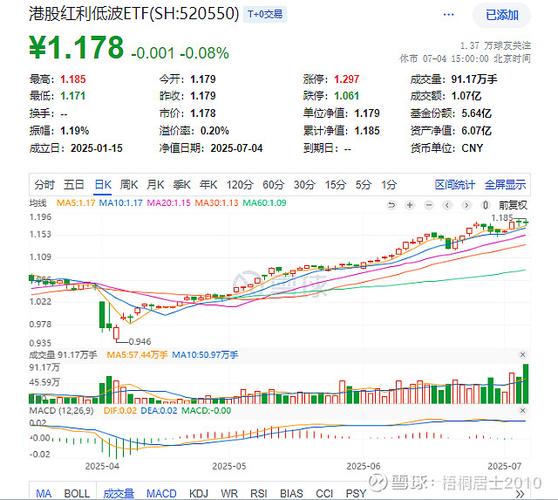Click the chart reset undo arrow icon
The height and width of the screenshot is (500, 558).
391,205
